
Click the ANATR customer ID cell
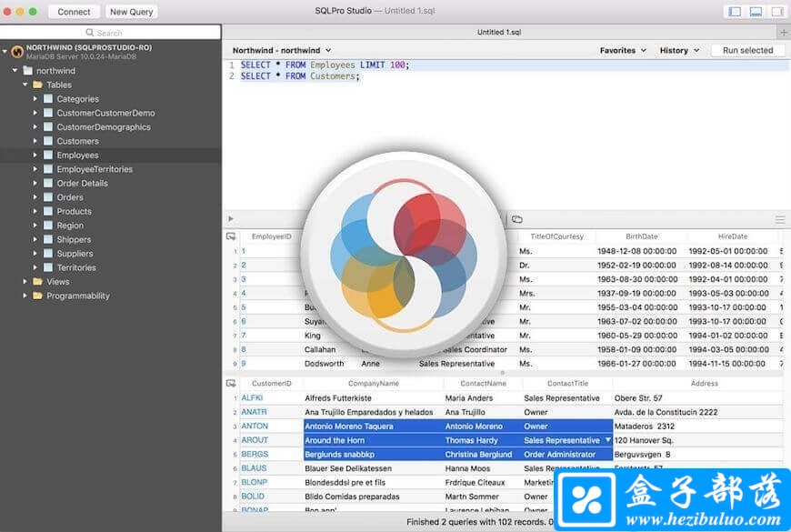(254, 412)
